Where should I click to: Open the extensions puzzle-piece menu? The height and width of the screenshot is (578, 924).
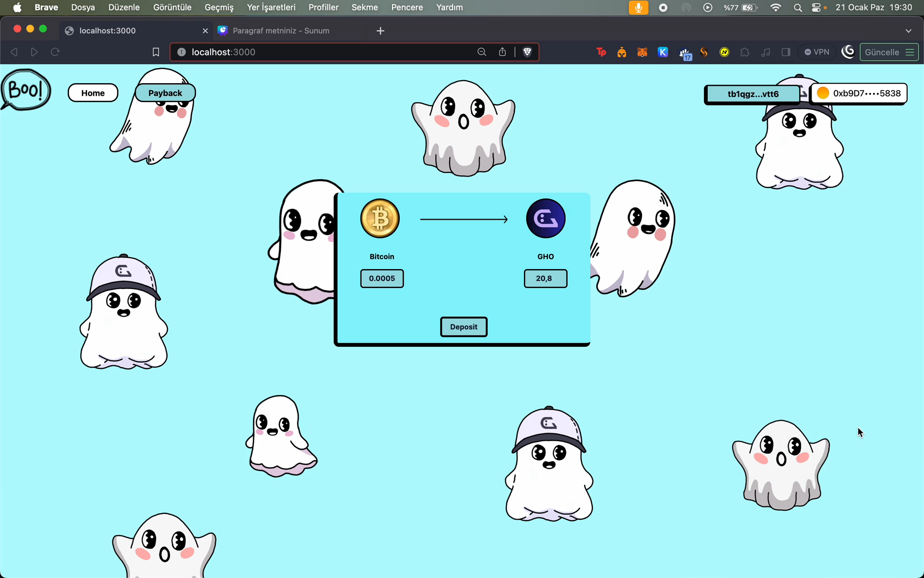tap(745, 52)
